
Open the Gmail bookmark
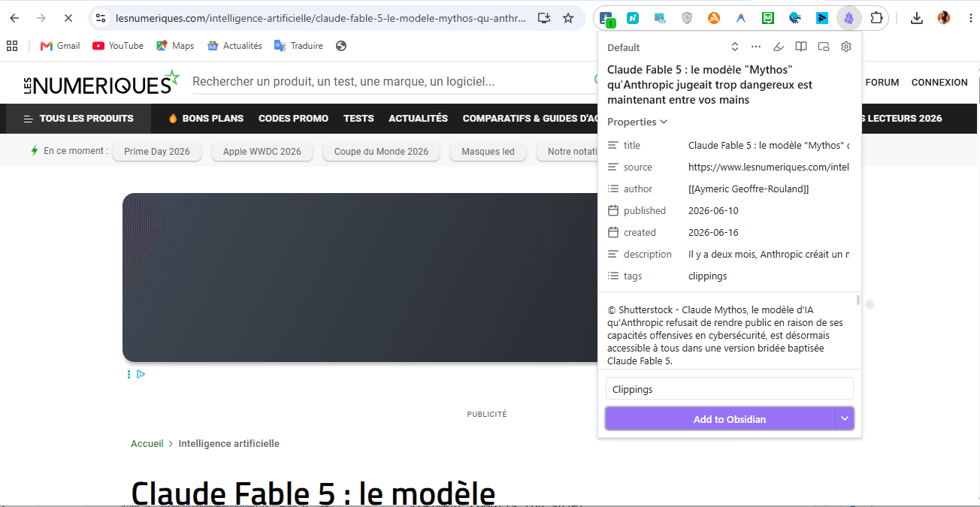tap(60, 46)
